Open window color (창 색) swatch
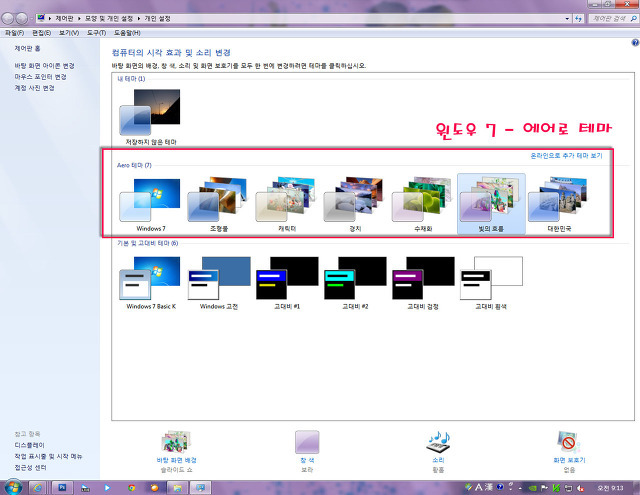This screenshot has width=640, height=495. tap(307, 442)
